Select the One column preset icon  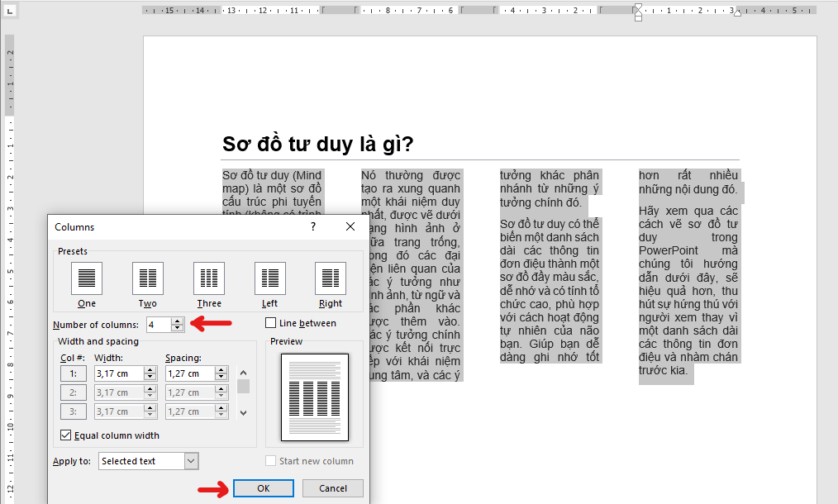coord(87,277)
